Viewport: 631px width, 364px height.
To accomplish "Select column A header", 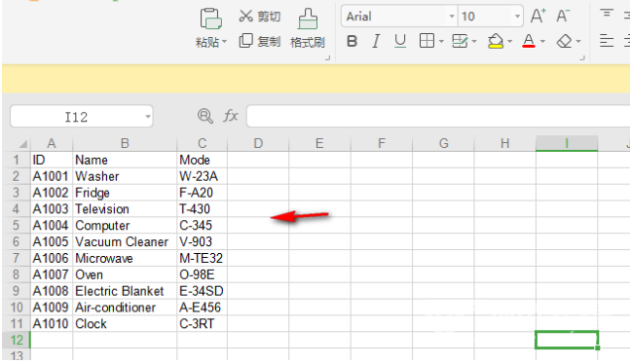I will click(52, 144).
